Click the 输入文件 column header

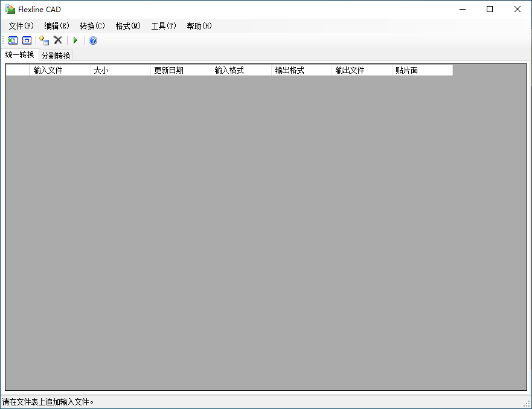pyautogui.click(x=60, y=70)
